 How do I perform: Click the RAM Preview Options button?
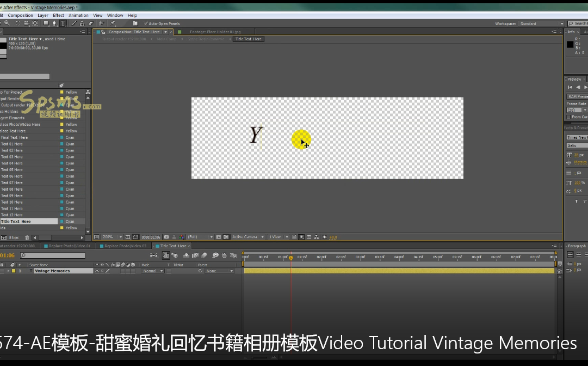pos(577,96)
